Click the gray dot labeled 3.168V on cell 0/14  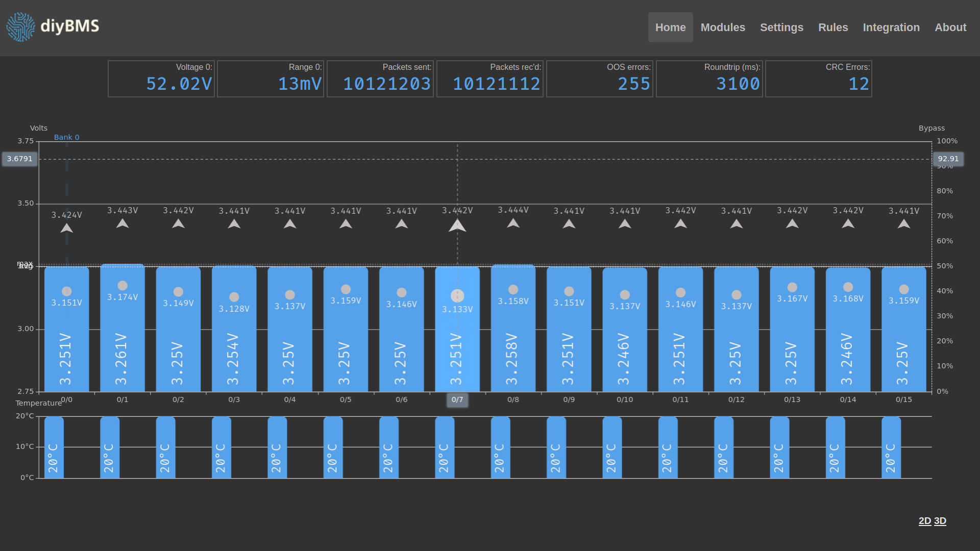tap(848, 287)
